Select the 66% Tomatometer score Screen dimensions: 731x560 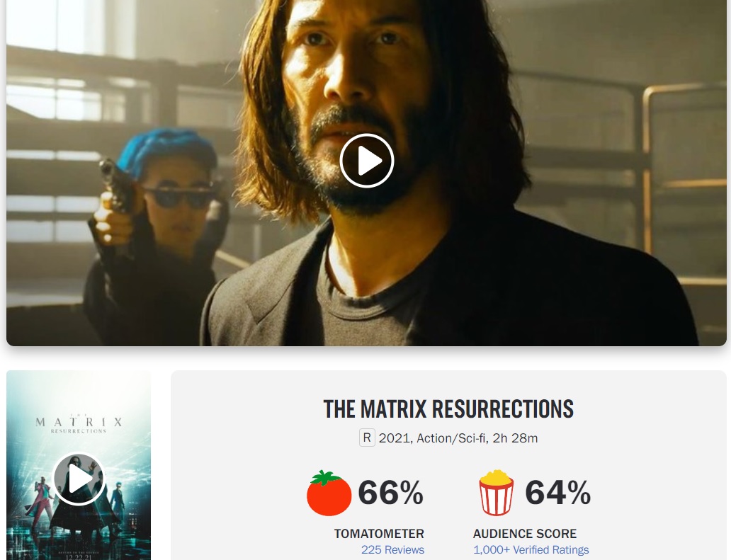[x=390, y=493]
